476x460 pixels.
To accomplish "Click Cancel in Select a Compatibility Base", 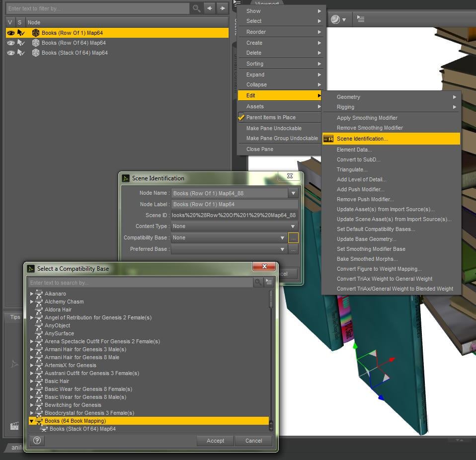I will (x=253, y=441).
